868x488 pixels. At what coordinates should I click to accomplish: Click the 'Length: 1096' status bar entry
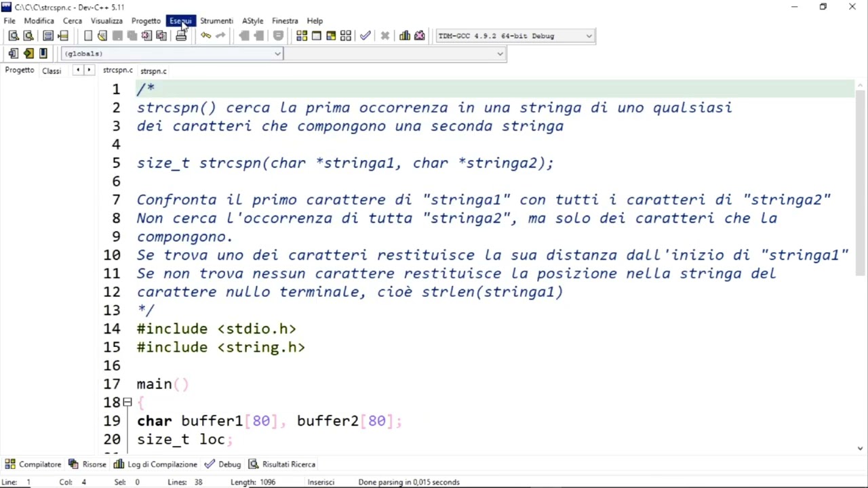pos(253,482)
